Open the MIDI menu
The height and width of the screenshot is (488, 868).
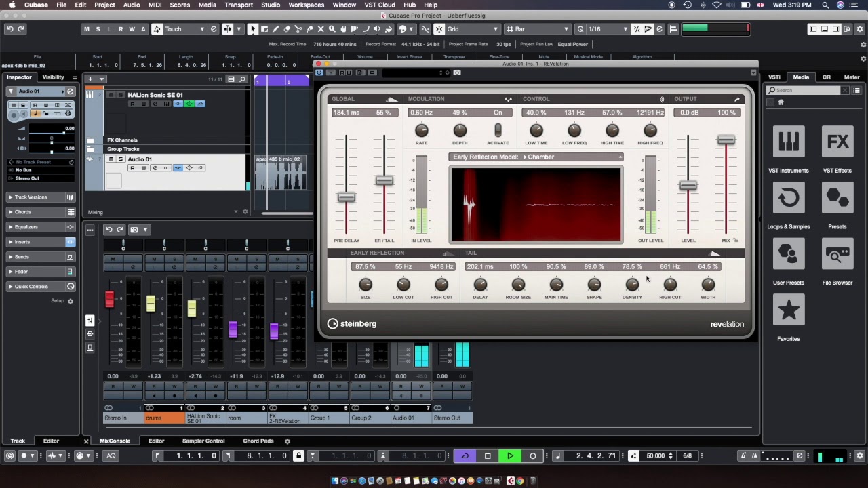point(155,5)
